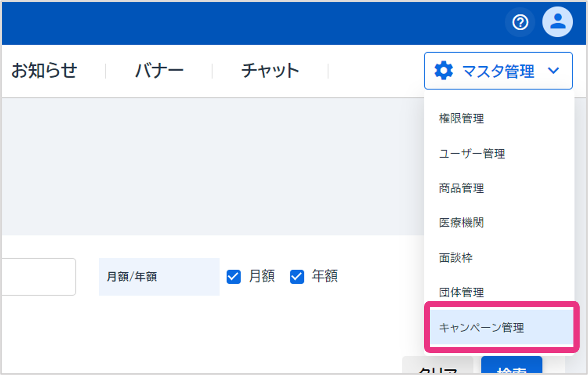Open 商品管理 from the menu
Screen dimensions: 588x375
point(461,188)
